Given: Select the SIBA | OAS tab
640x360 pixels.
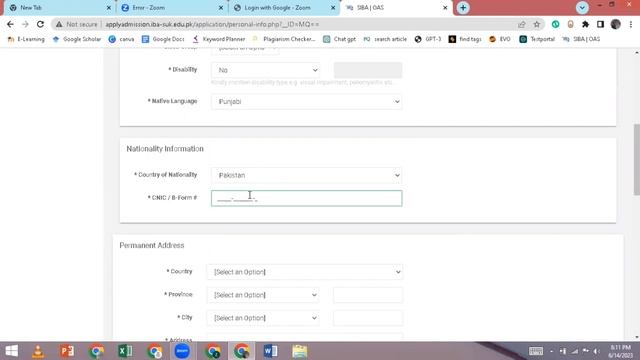Looking at the screenshot, I should [396, 8].
